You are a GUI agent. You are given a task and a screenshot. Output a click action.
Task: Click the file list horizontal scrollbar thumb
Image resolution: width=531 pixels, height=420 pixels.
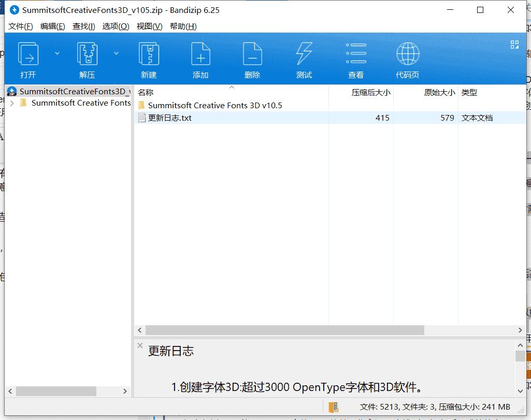click(x=285, y=330)
